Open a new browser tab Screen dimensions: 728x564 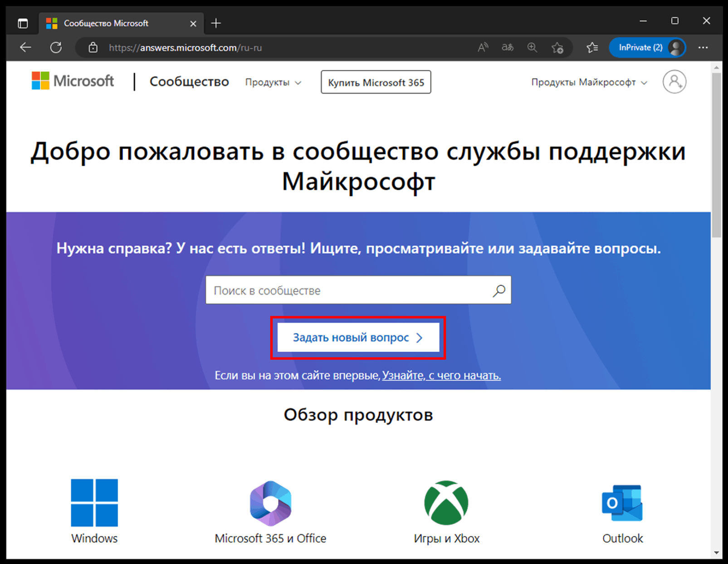216,23
